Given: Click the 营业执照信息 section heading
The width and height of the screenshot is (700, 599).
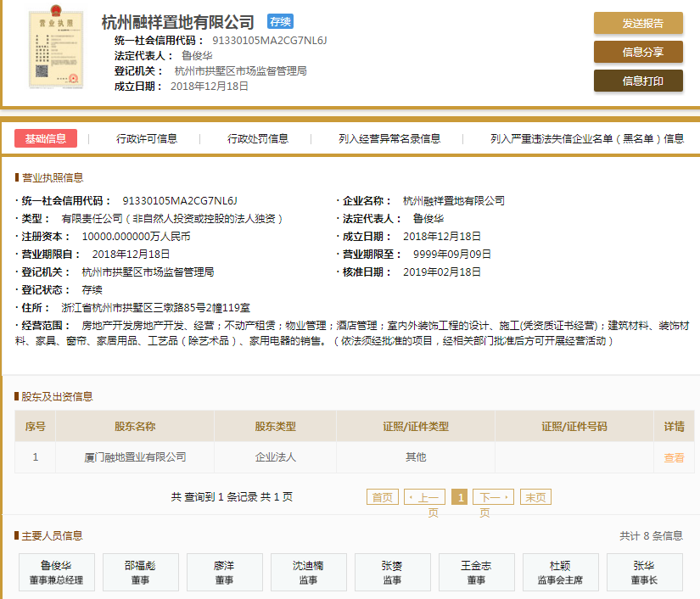Looking at the screenshot, I should pyautogui.click(x=53, y=177).
